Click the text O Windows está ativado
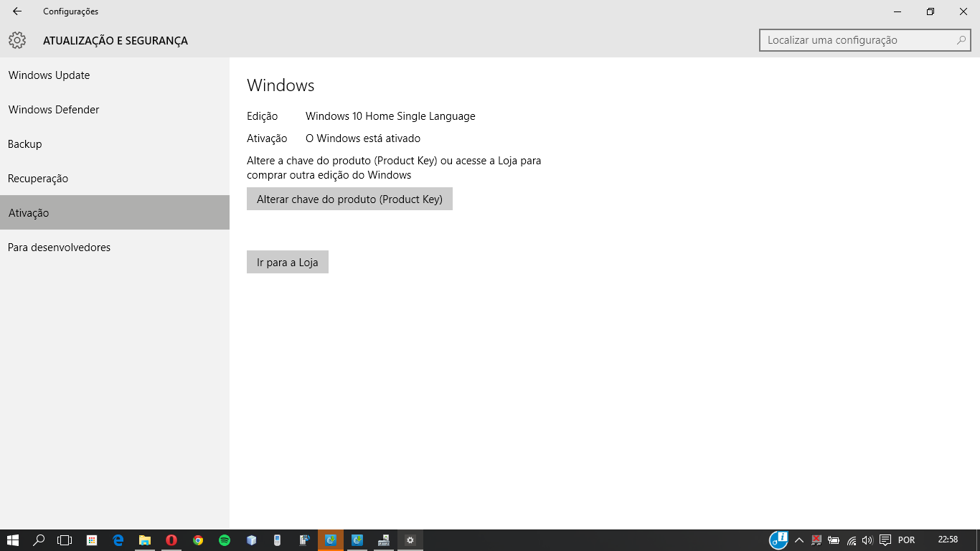This screenshot has height=551, width=980. 363,138
